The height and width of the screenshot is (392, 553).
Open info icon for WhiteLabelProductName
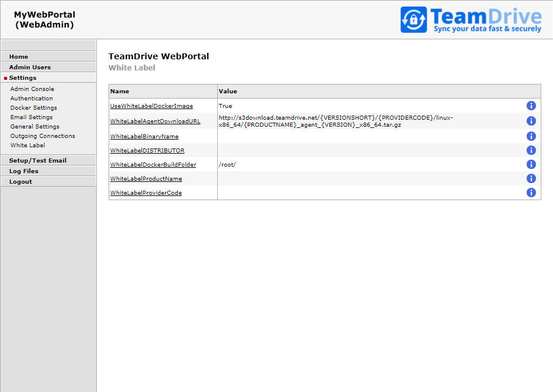pos(531,178)
